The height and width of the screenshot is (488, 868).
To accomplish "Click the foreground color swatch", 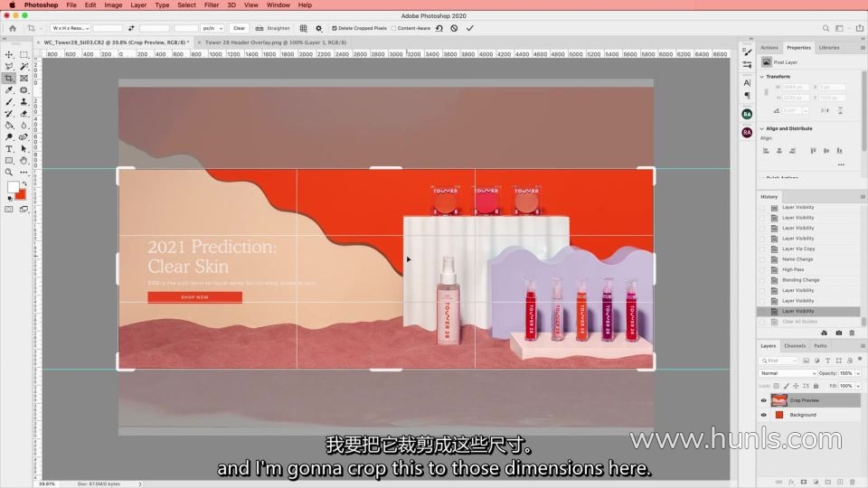I will point(13,187).
